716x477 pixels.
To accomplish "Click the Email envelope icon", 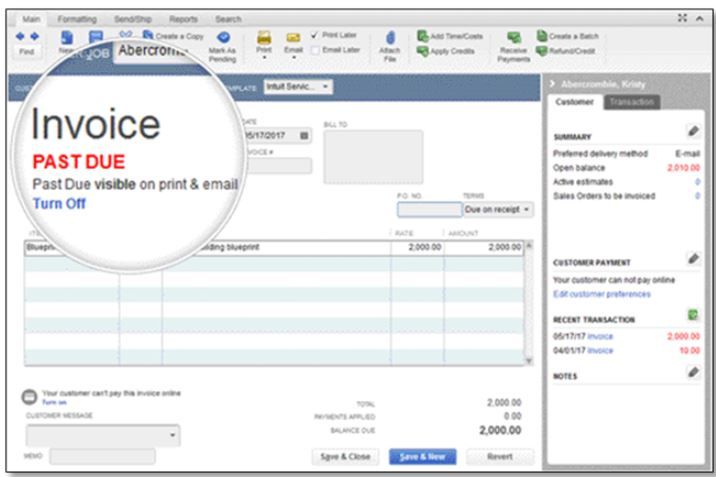I will point(293,37).
